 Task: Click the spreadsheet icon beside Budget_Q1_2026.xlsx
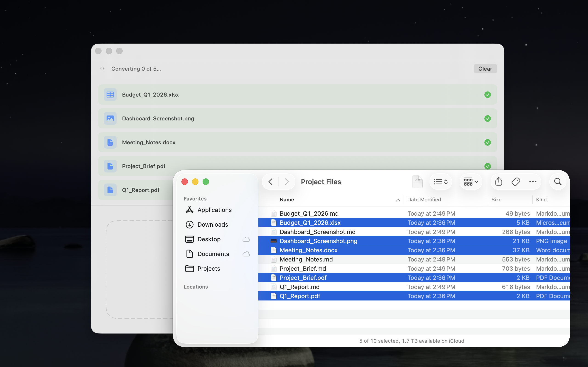click(110, 95)
